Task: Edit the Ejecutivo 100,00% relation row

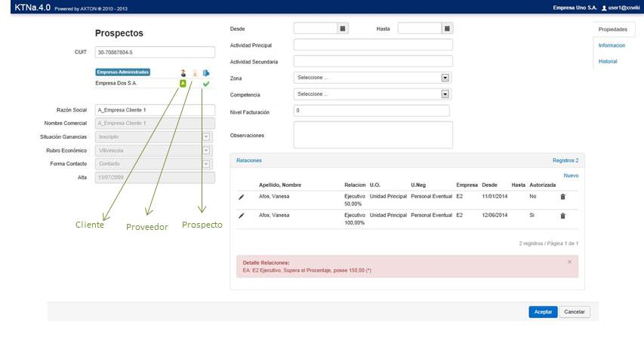Action: [242, 216]
